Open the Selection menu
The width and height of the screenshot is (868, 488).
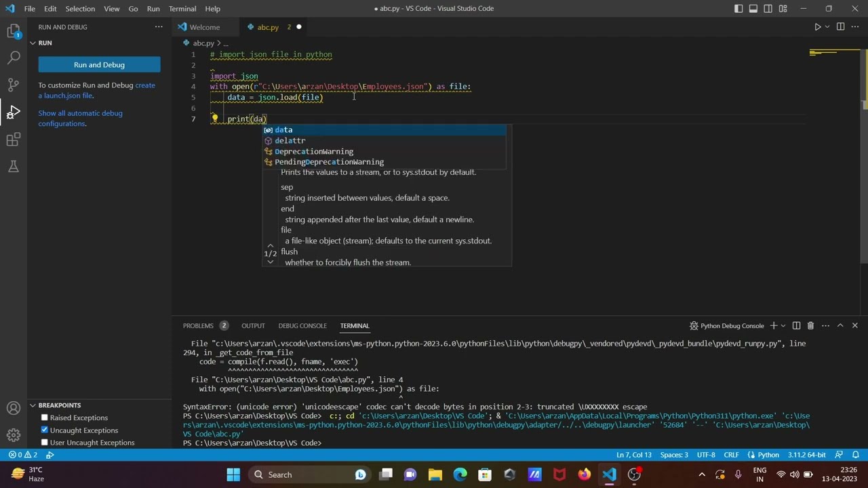tap(80, 9)
